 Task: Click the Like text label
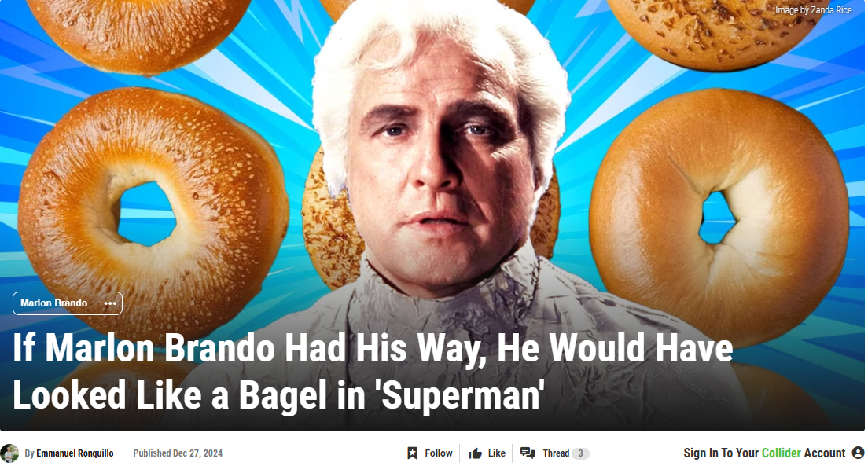[x=497, y=453]
